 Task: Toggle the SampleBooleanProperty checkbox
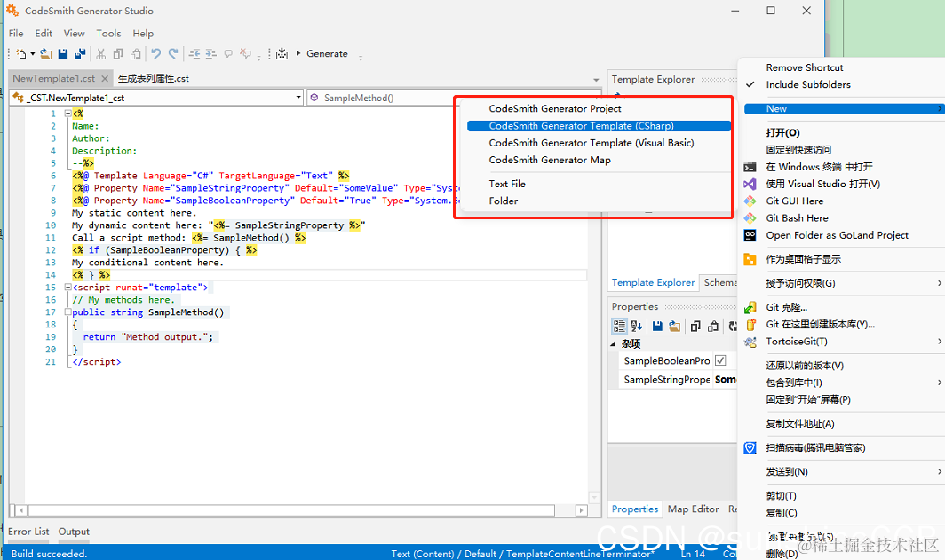click(x=720, y=360)
